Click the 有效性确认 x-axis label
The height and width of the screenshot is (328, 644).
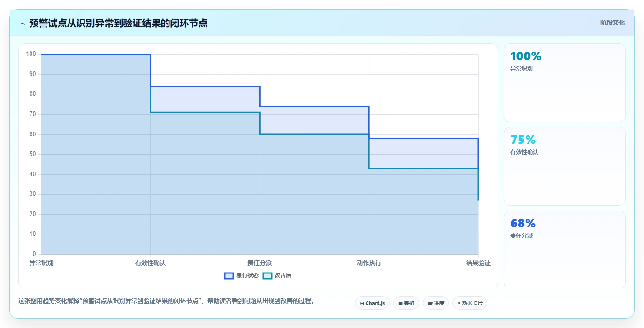[150, 263]
